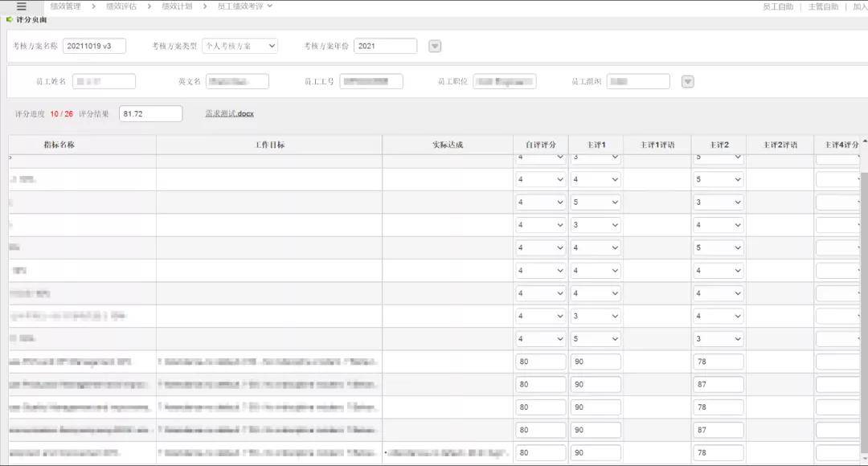The image size is (868, 466).
Task: Click the 员工姓名 input field
Action: (104, 82)
